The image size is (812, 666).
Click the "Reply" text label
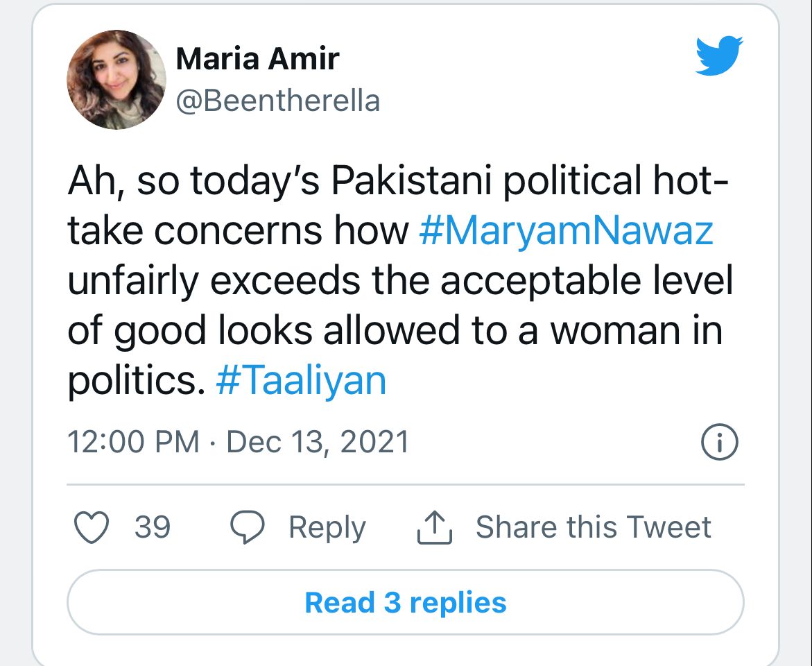pyautogui.click(x=327, y=527)
